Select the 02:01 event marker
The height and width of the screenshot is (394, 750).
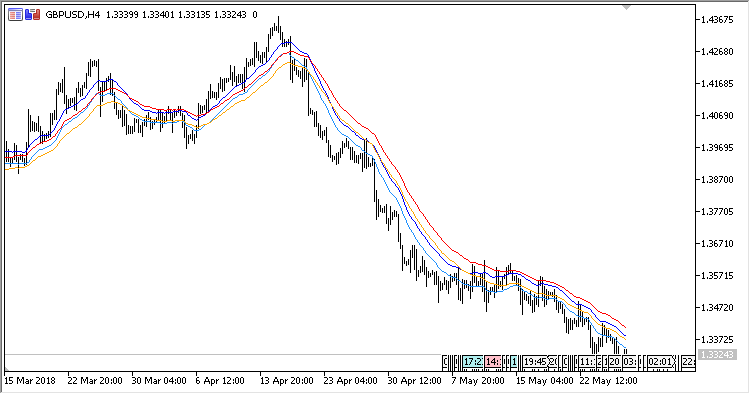660,362
